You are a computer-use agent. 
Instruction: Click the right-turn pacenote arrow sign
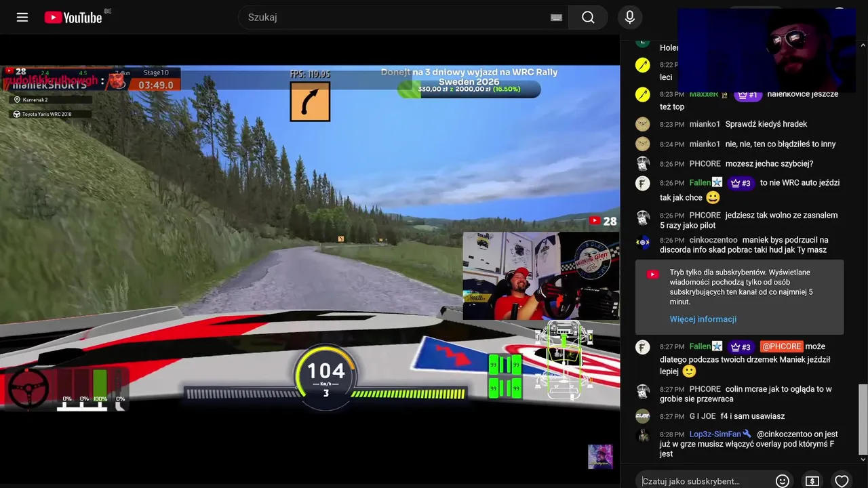(310, 102)
